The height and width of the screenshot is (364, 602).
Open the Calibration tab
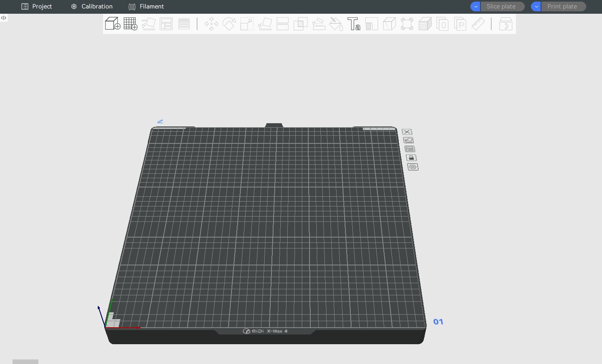click(92, 6)
